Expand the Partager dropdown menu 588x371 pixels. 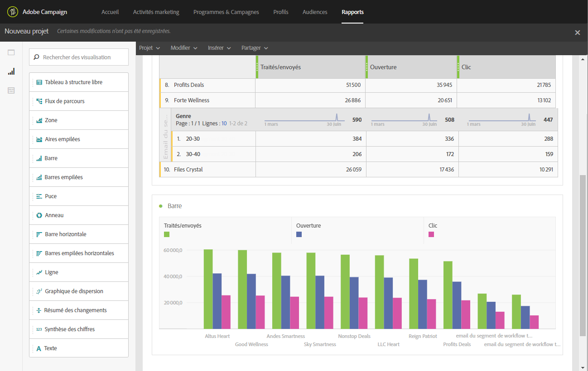[x=255, y=48]
